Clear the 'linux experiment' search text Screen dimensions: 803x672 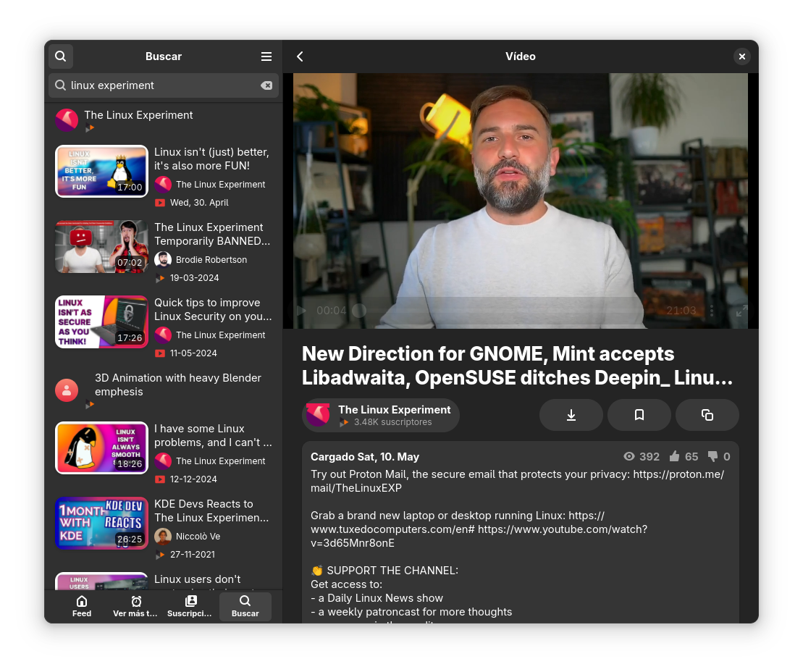pos(266,85)
